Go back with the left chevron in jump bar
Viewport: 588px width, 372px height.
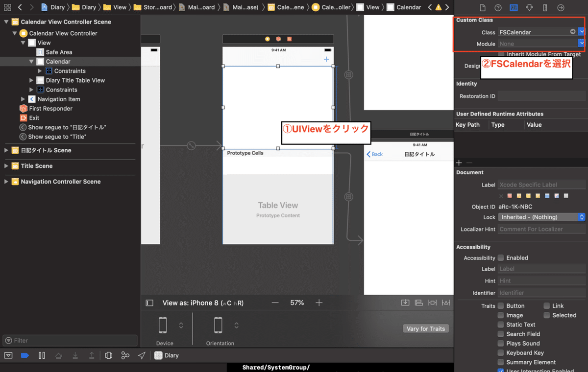click(20, 7)
